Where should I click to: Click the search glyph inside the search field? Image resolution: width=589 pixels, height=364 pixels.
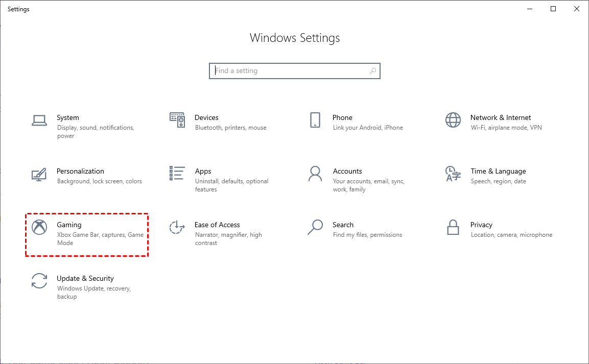tap(372, 70)
